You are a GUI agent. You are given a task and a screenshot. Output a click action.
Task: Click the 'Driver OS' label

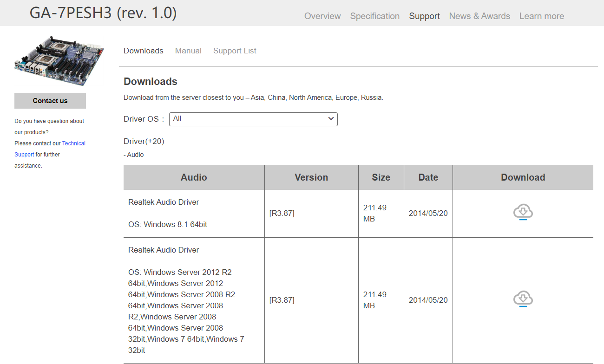[x=144, y=119]
